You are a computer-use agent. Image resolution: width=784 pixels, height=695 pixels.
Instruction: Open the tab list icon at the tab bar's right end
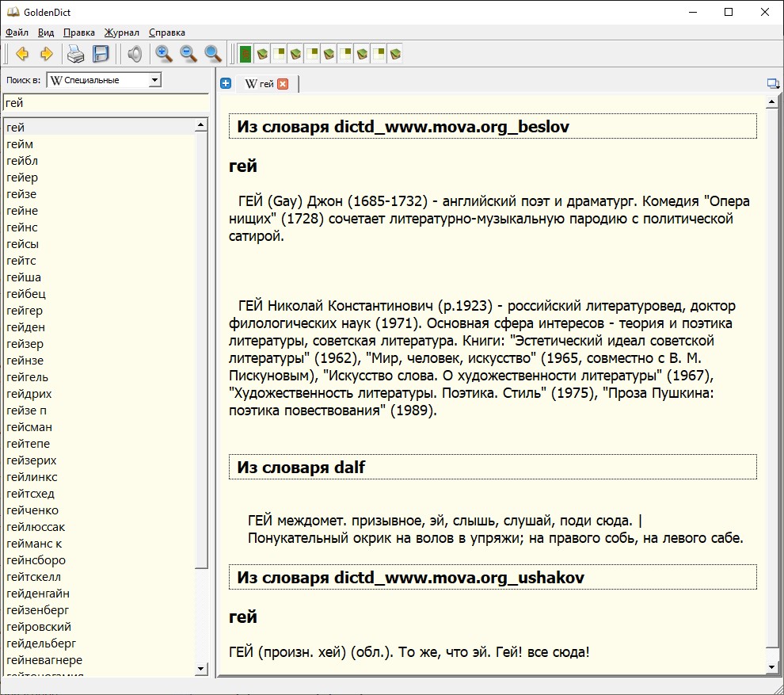click(x=773, y=83)
